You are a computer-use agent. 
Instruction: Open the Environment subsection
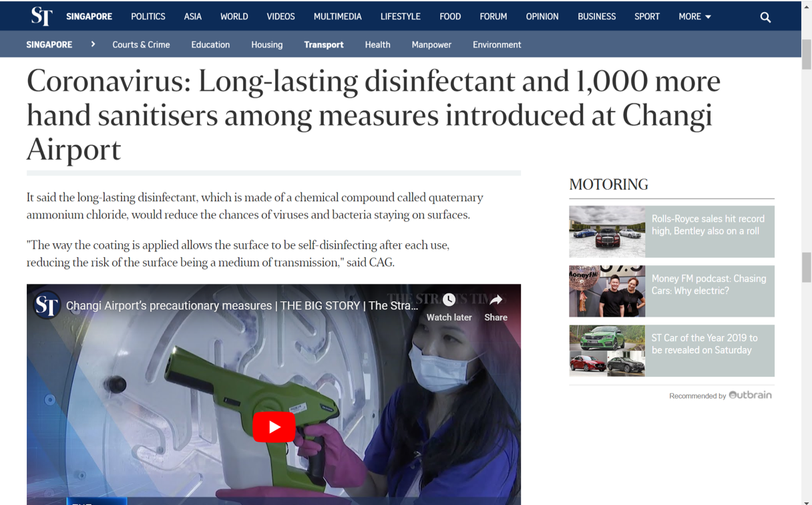coord(497,45)
